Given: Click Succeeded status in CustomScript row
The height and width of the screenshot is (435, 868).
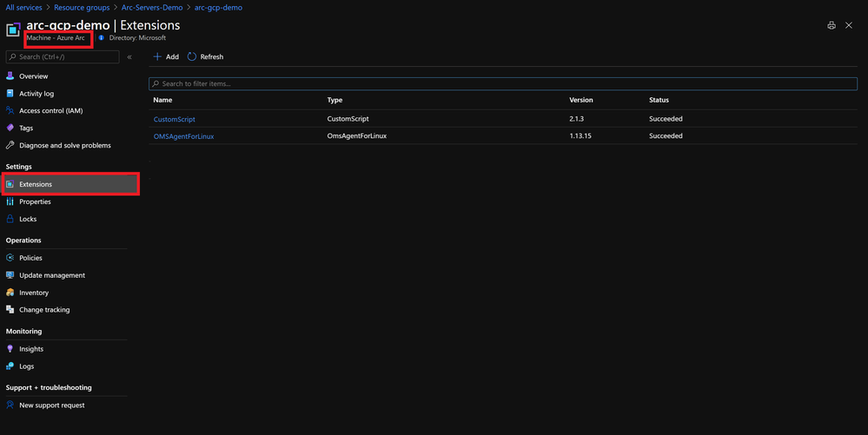Looking at the screenshot, I should click(x=666, y=118).
